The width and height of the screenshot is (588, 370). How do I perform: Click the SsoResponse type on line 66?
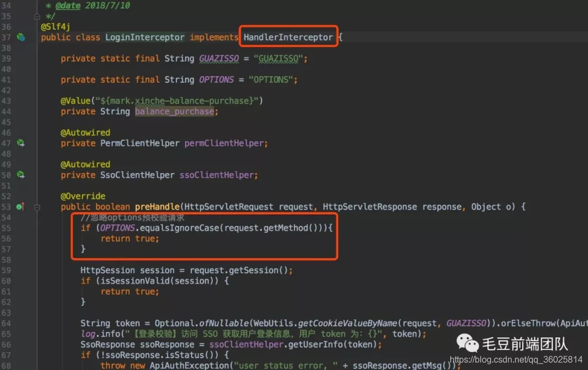[108, 344]
